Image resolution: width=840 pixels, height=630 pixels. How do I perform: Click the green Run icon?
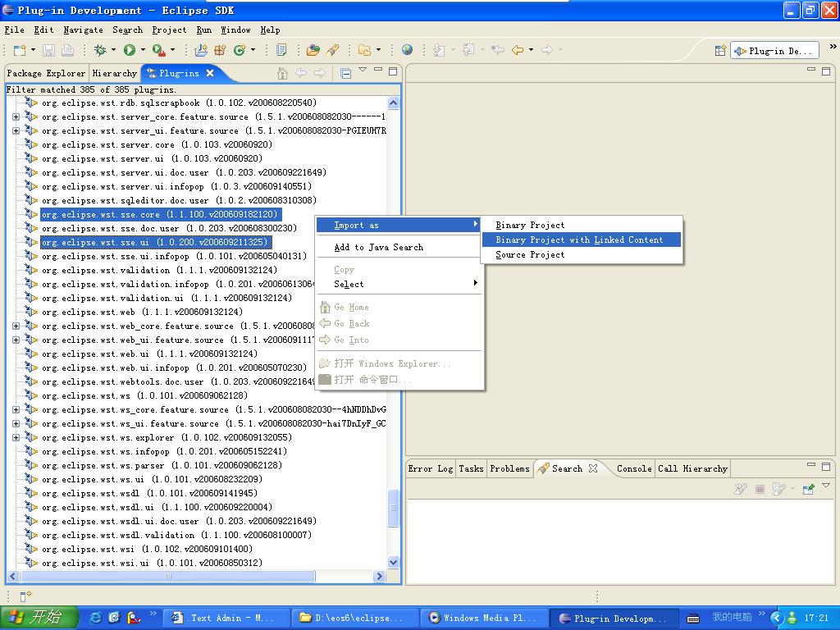129,50
